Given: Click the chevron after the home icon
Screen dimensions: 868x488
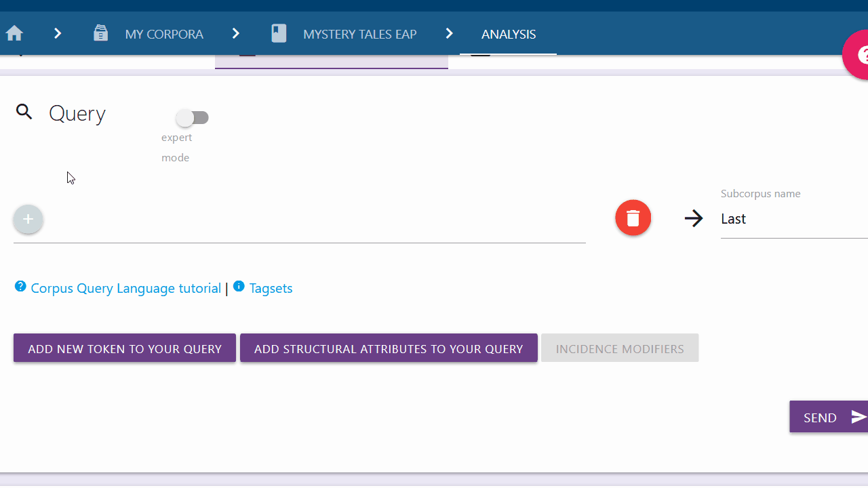Looking at the screenshot, I should coord(58,33).
